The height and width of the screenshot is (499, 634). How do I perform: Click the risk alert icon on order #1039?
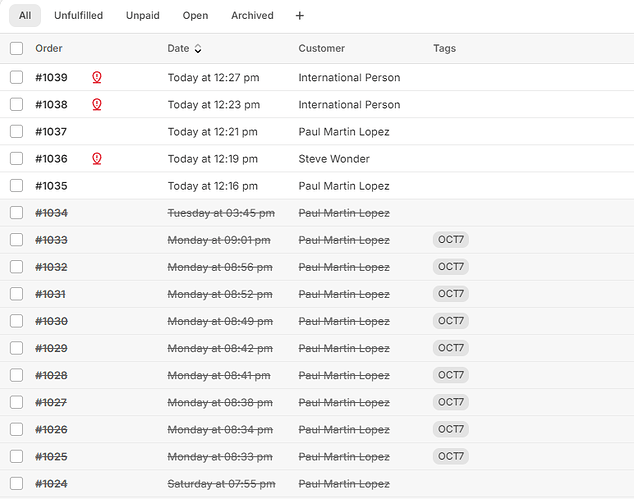[x=97, y=77]
